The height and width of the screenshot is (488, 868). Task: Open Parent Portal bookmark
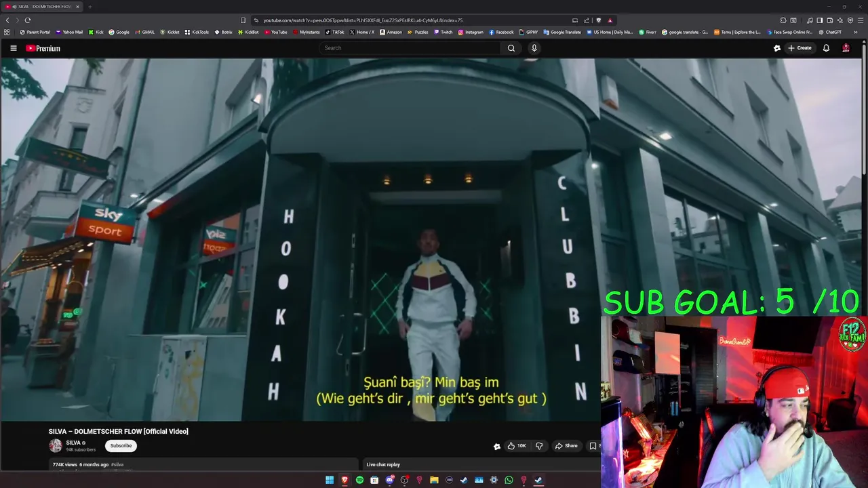coord(35,32)
